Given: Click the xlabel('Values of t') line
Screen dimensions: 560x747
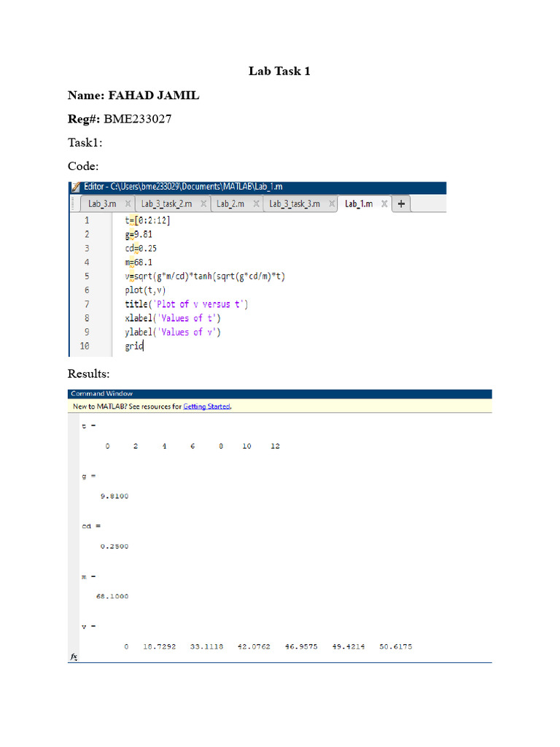Looking at the screenshot, I should coord(173,318).
